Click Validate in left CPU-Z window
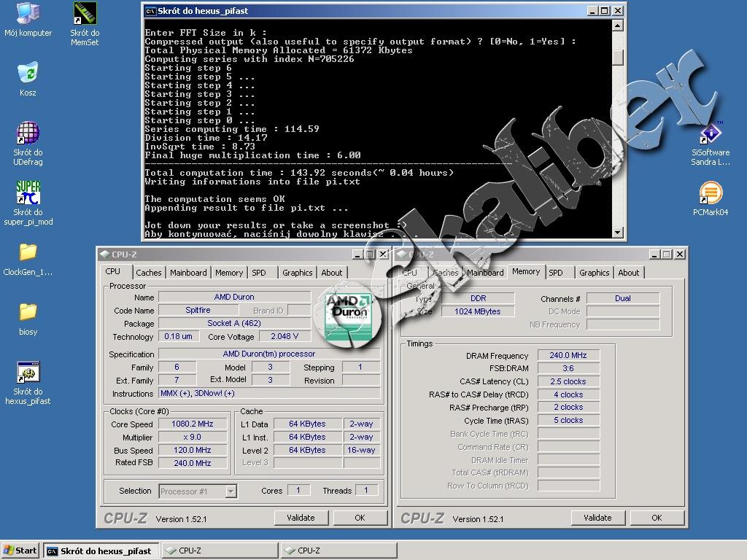Viewport: 747px width, 560px height. click(x=301, y=518)
